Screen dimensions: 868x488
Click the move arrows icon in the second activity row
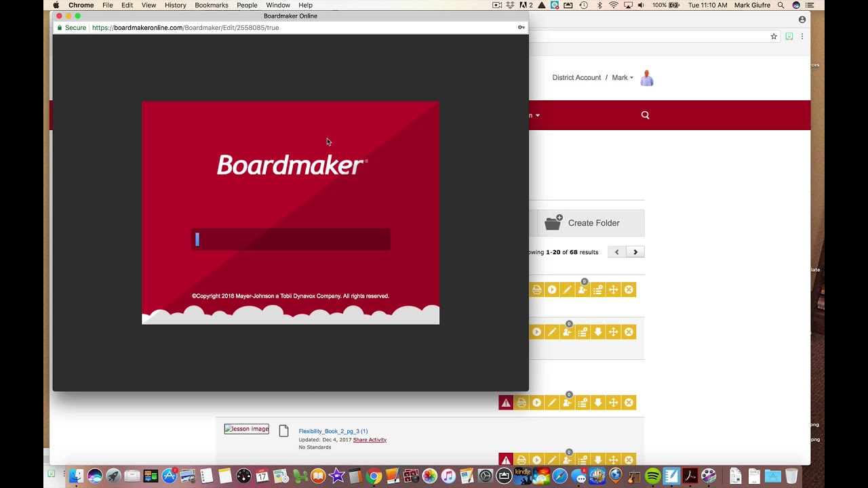tap(613, 332)
